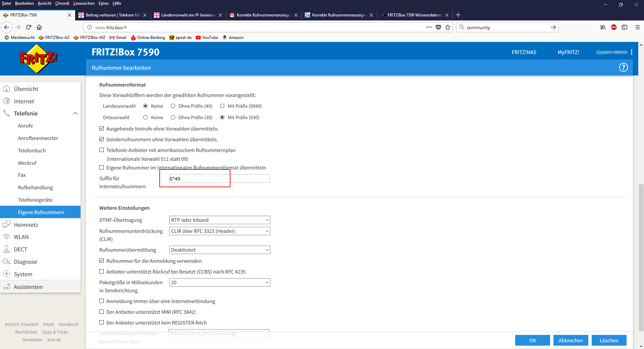The height and width of the screenshot is (349, 644).
Task: Select Landesvorwahl Keine radio button
Action: [146, 106]
